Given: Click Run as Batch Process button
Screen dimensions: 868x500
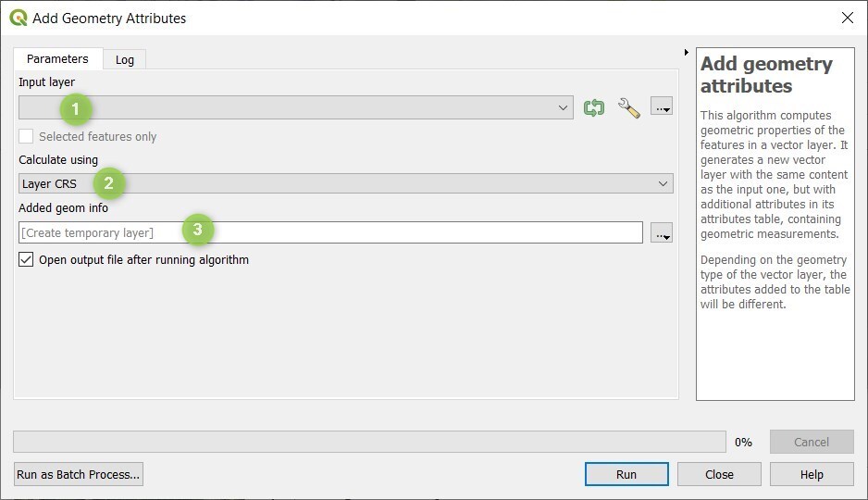Looking at the screenshot, I should 79,474.
